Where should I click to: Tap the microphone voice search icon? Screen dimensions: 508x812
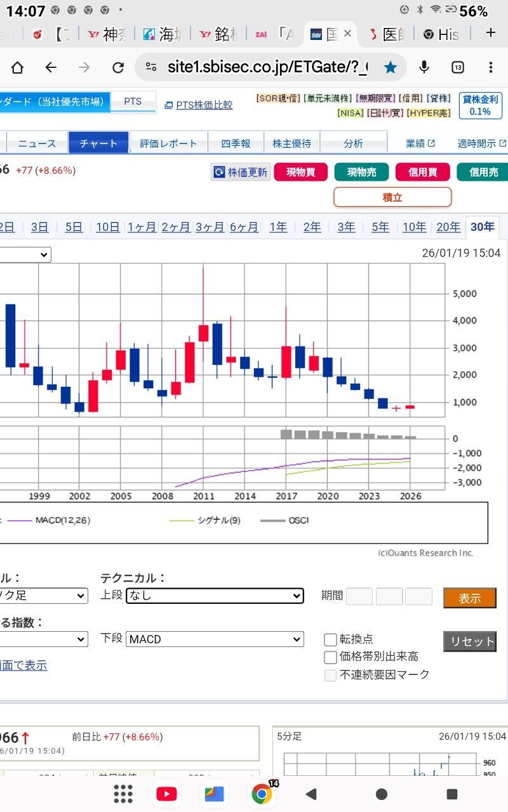point(424,67)
